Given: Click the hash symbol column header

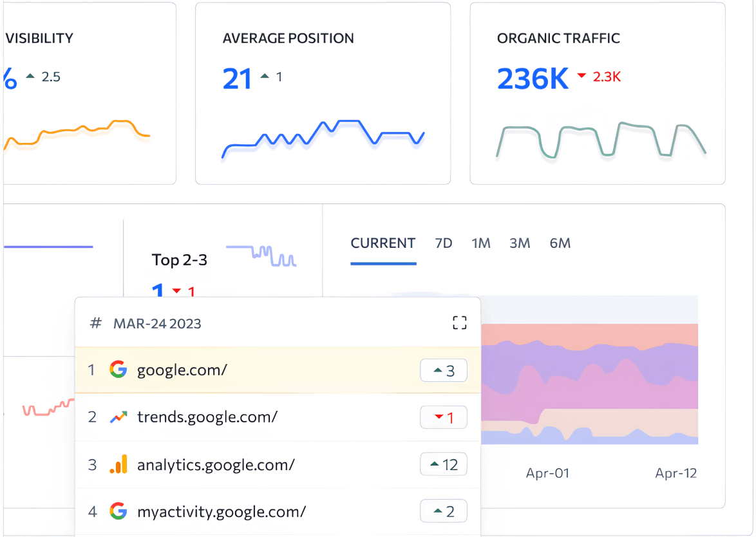Looking at the screenshot, I should pyautogui.click(x=95, y=323).
